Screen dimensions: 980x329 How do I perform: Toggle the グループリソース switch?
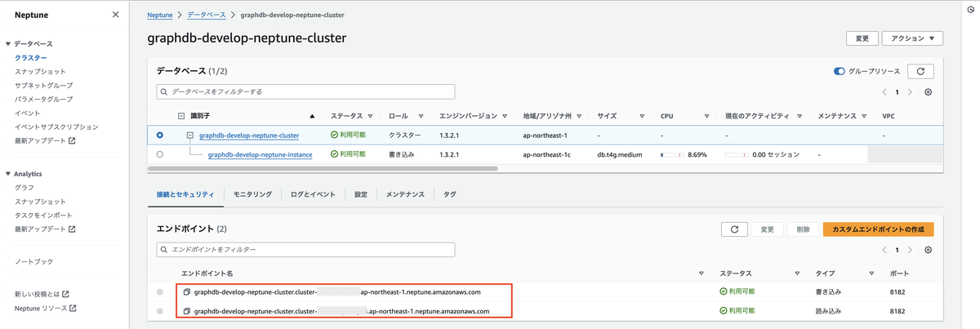click(x=839, y=72)
